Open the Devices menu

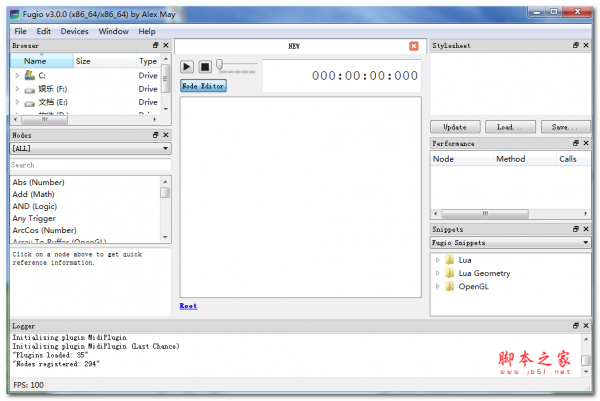(x=74, y=31)
